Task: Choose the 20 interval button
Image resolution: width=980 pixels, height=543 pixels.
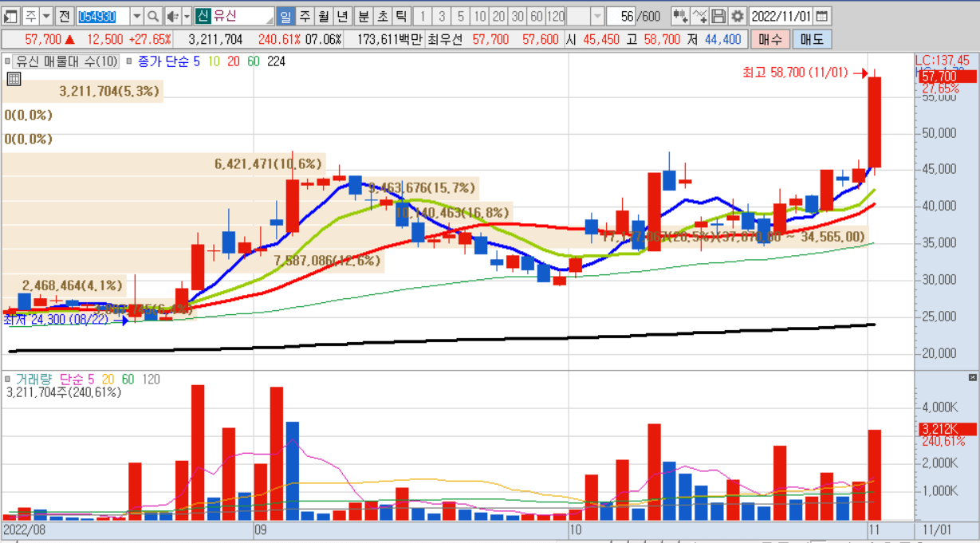Action: click(x=498, y=16)
